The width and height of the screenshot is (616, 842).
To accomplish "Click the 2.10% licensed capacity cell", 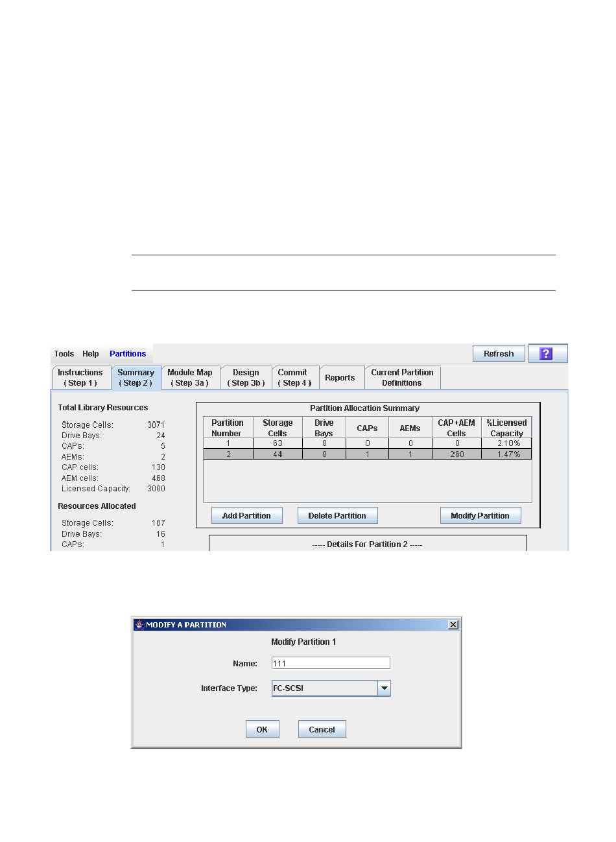I will tap(508, 443).
